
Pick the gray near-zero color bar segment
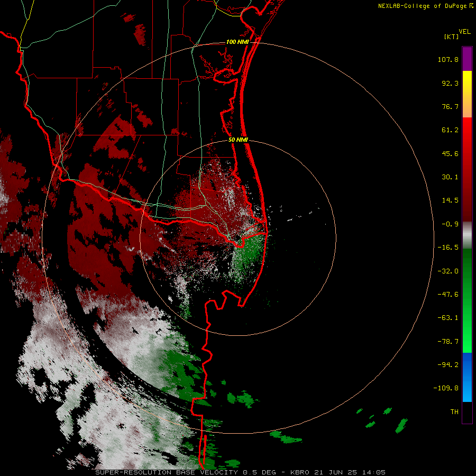point(467,235)
